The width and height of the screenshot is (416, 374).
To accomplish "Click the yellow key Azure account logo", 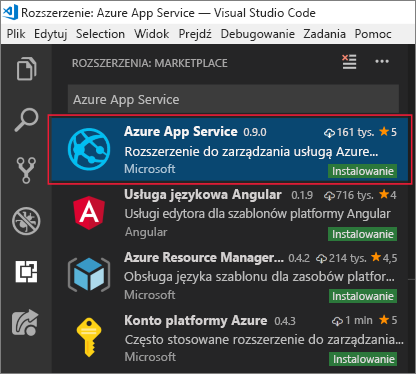I will click(x=89, y=337).
